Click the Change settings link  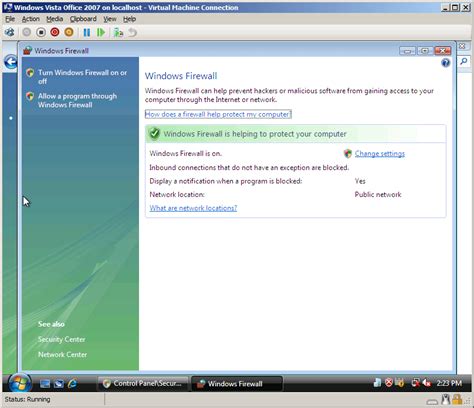point(380,154)
